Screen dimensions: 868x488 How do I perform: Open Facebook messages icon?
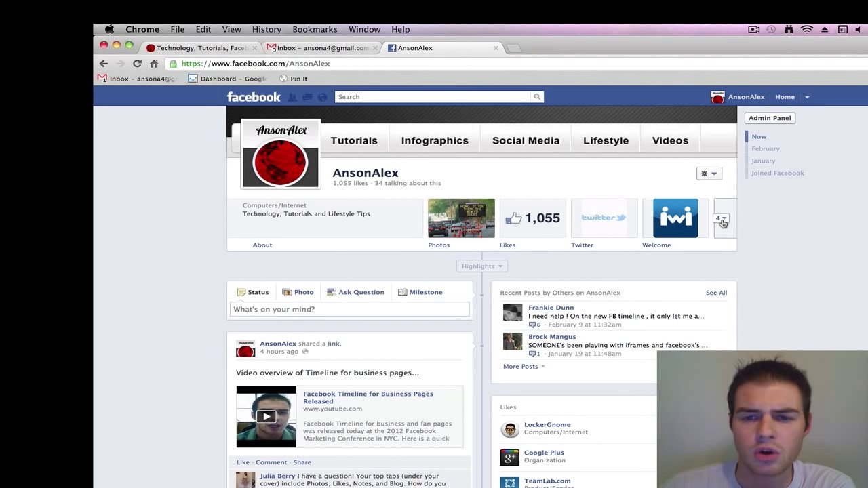coord(307,97)
